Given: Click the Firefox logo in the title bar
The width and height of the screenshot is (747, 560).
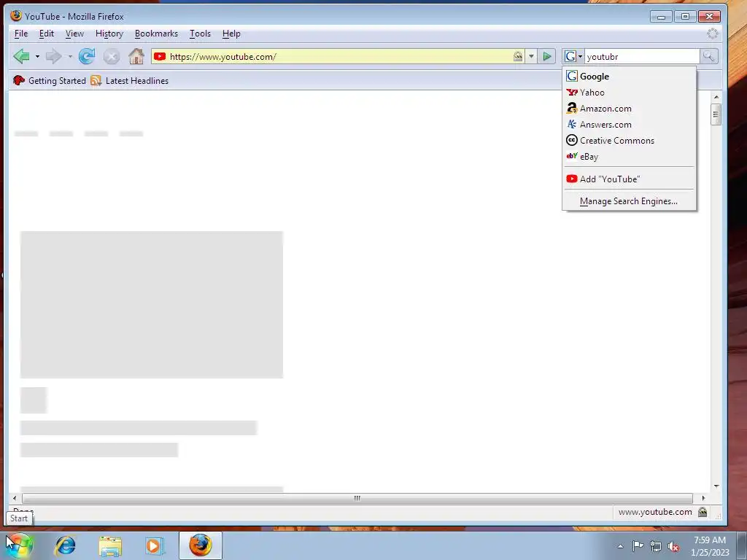Looking at the screenshot, I should point(16,16).
